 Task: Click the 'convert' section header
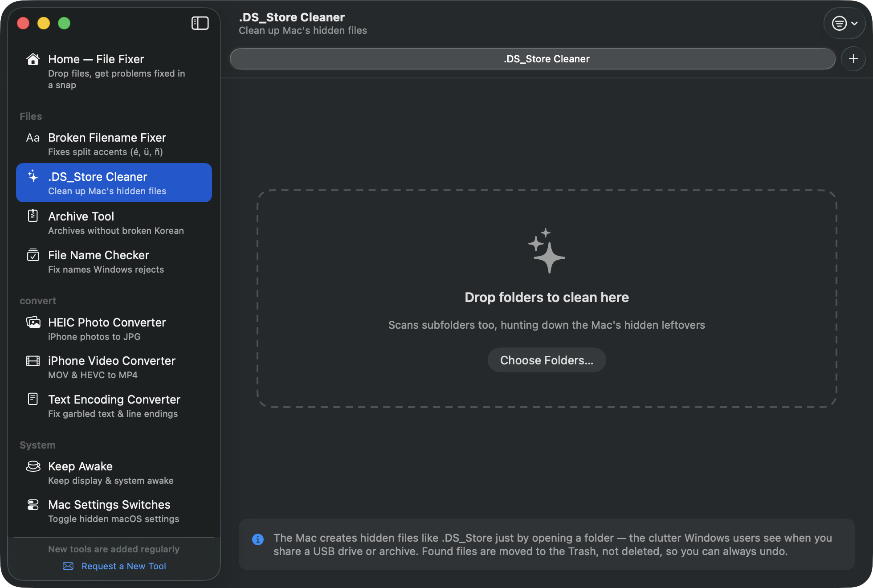[x=38, y=301]
